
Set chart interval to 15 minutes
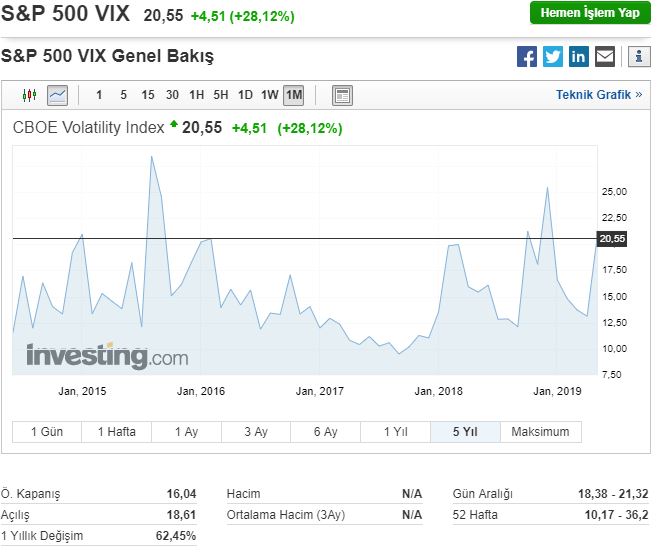point(148,95)
